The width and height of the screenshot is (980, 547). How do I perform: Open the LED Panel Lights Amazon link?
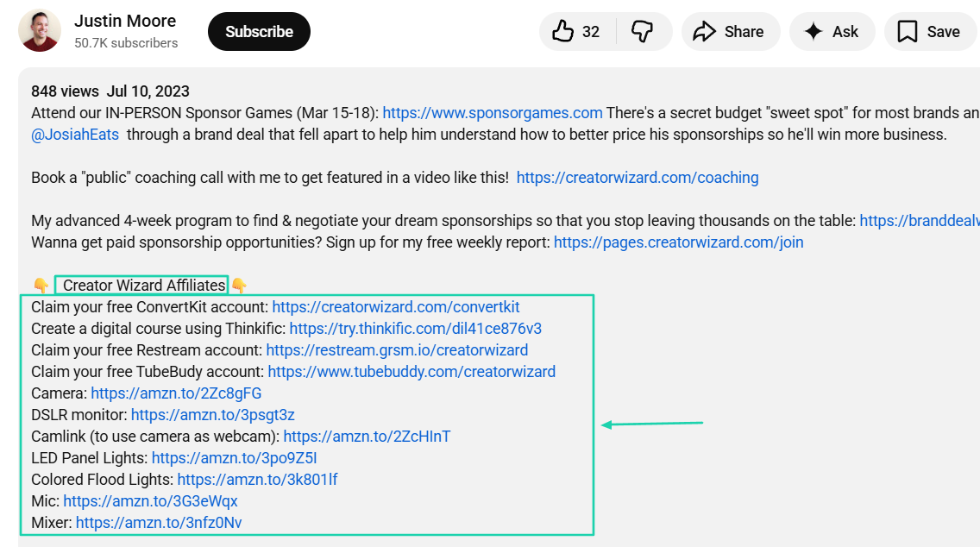coord(235,457)
